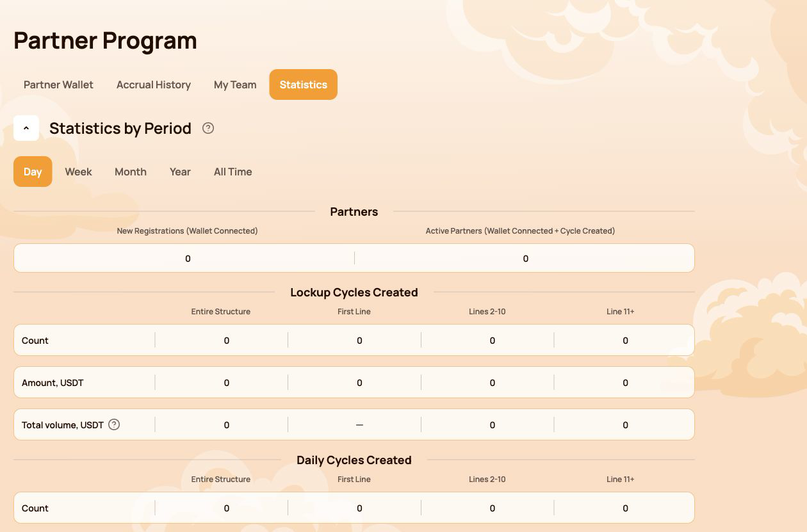Click the Count label in Daily Cycles
807x532 pixels.
(x=35, y=508)
